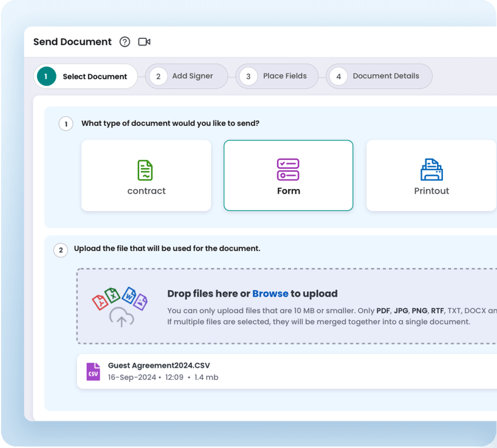
Task: Select the Guest Agreement2024.CSV file row
Action: pos(285,372)
